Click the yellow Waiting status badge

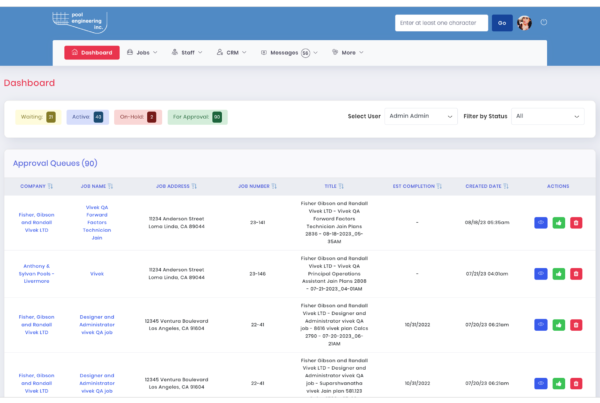pyautogui.click(x=38, y=117)
